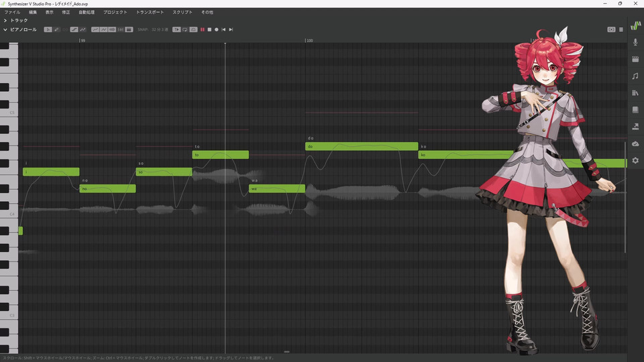Select the note with lyric 'do'
Screen dimensions: 644x362
tap(362, 146)
